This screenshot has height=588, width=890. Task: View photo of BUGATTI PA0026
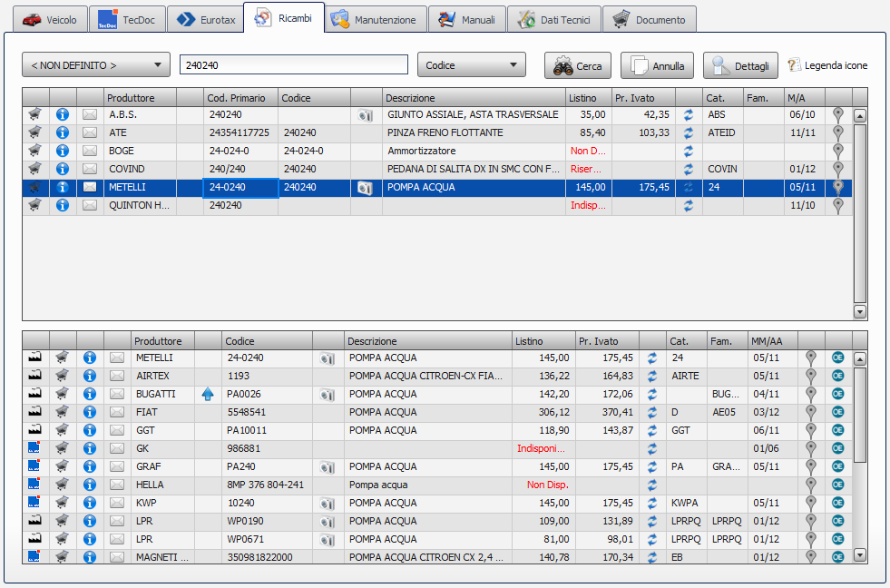click(x=327, y=395)
